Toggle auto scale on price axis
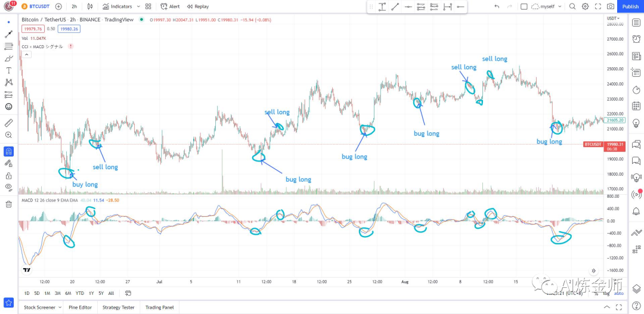This screenshot has height=314, width=644. (x=619, y=293)
